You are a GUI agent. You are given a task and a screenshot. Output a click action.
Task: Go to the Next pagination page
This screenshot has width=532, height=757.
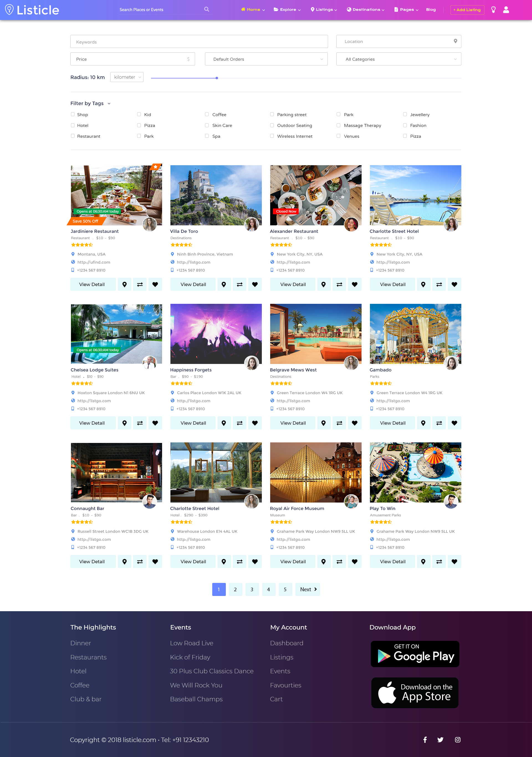click(x=308, y=589)
